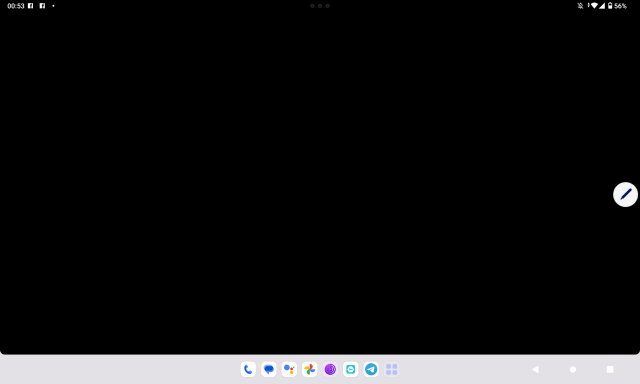Open Telegram from the taskbar
Screen dimensions: 640x384
(x=371, y=369)
